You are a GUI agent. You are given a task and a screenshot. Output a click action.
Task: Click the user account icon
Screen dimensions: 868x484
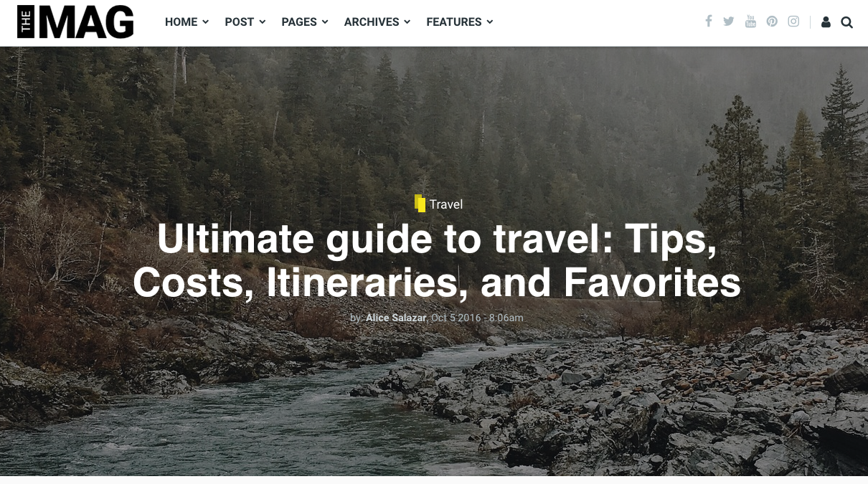click(x=826, y=22)
